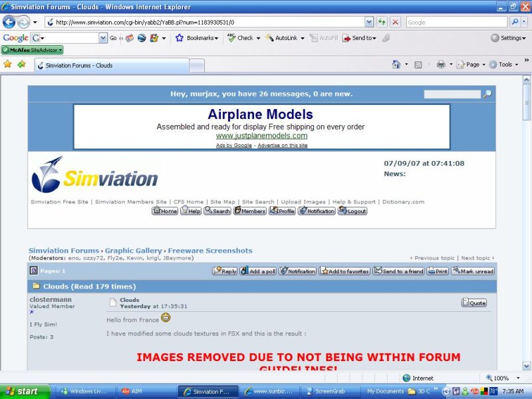Click the magnifier search button in IE
This screenshot has width=532, height=399.
[x=515, y=23]
